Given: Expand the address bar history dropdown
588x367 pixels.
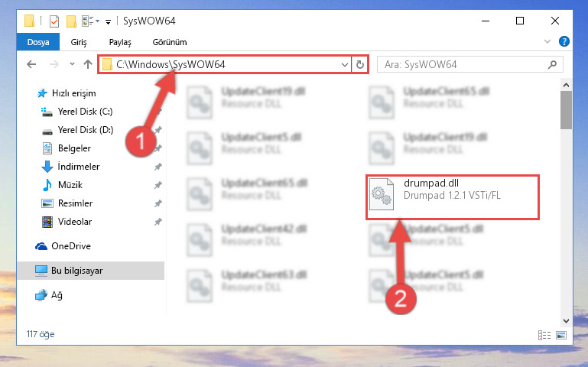Looking at the screenshot, I should (345, 64).
